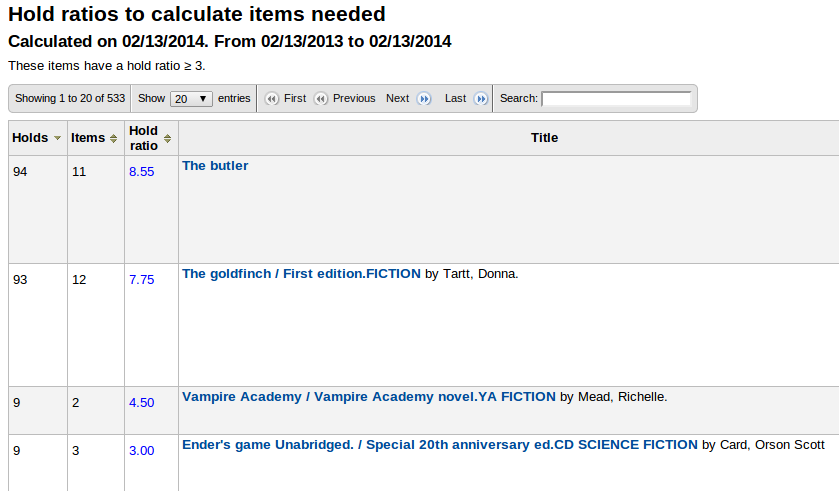839x491 pixels.
Task: Go to First page of results
Action: coord(295,99)
